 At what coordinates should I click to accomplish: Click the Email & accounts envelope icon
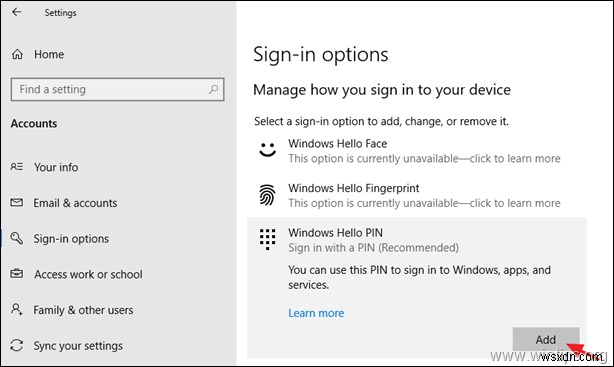(16, 202)
